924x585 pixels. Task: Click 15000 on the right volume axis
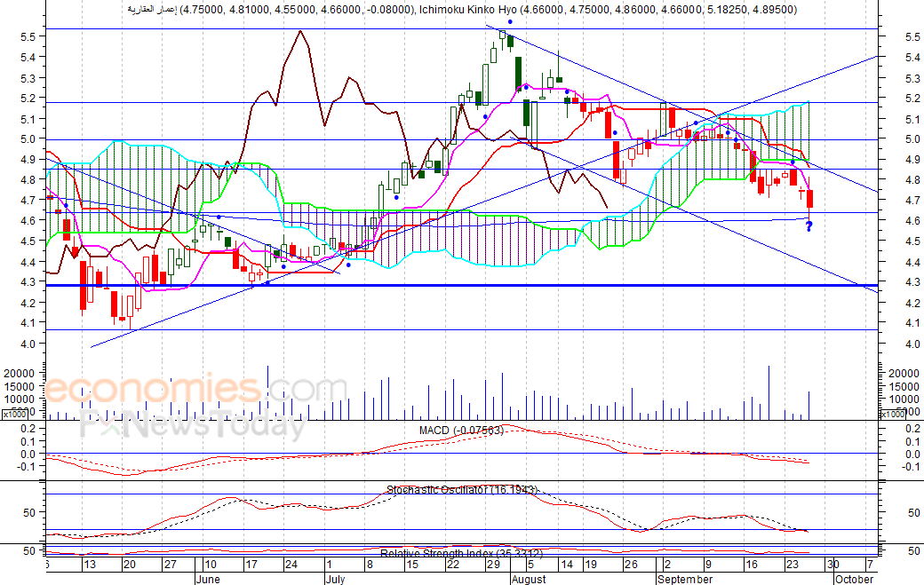click(904, 387)
